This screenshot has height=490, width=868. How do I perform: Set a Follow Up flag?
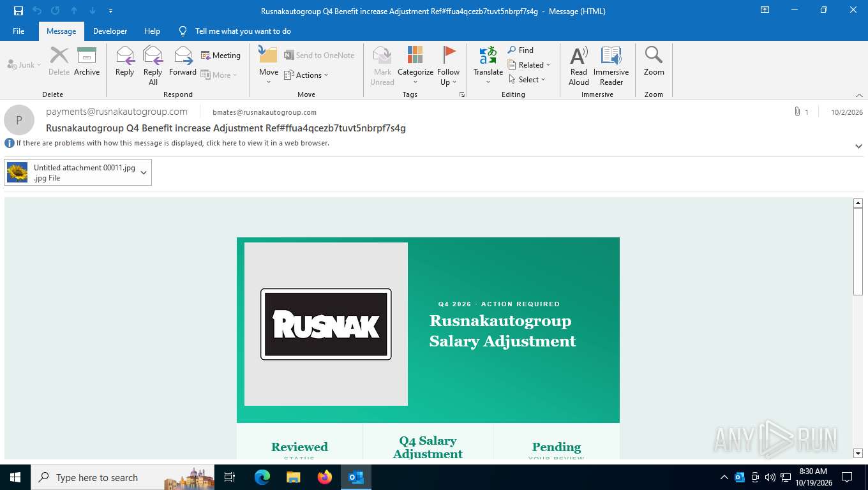pyautogui.click(x=449, y=66)
